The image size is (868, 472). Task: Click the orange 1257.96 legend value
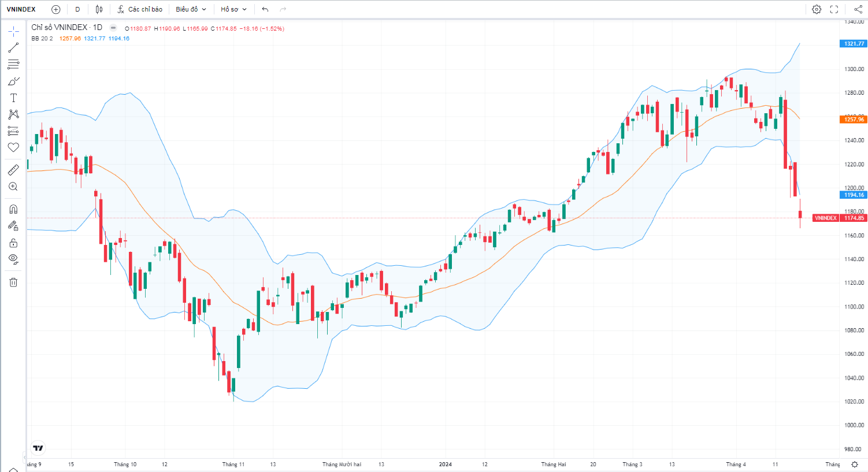pyautogui.click(x=70, y=39)
